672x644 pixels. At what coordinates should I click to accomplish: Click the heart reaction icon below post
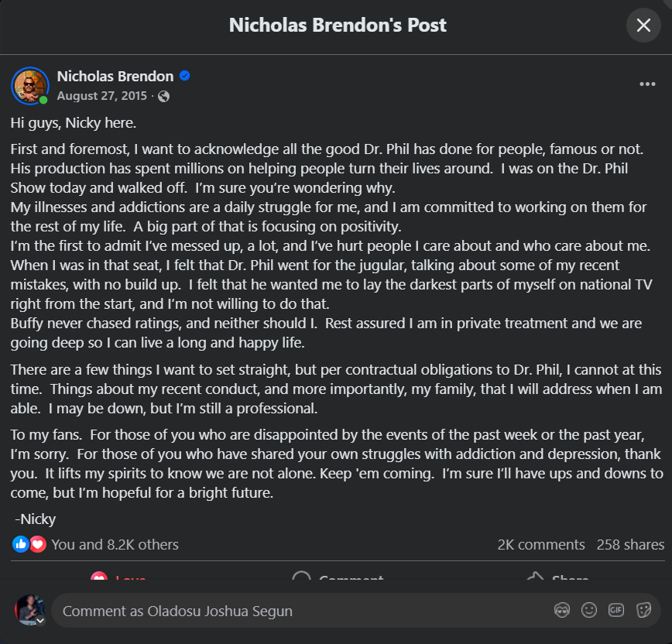[x=37, y=544]
